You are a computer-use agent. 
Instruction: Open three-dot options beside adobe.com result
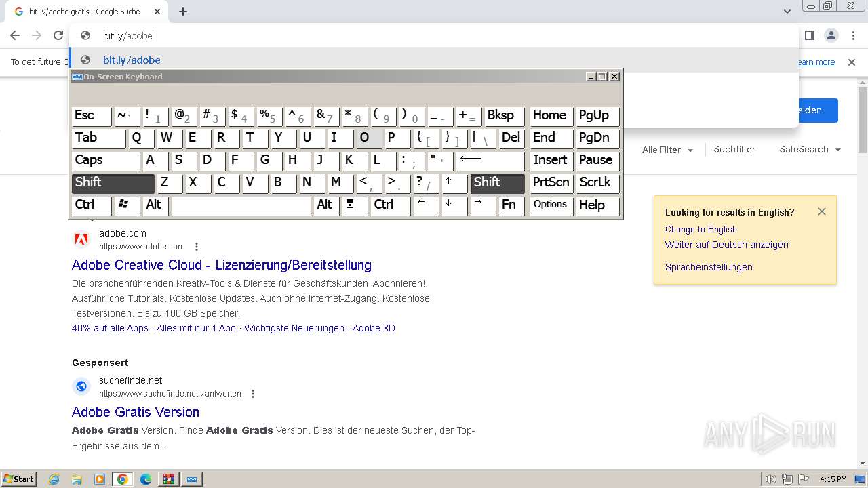tap(197, 247)
